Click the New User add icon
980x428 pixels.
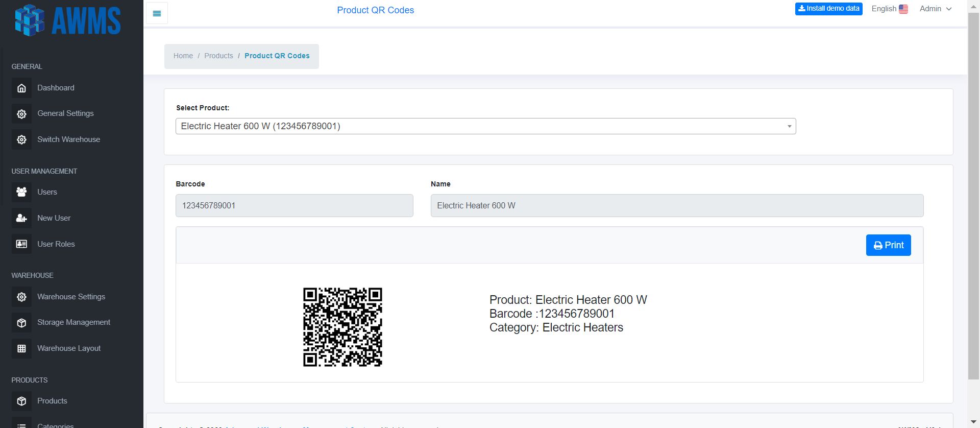coord(21,218)
